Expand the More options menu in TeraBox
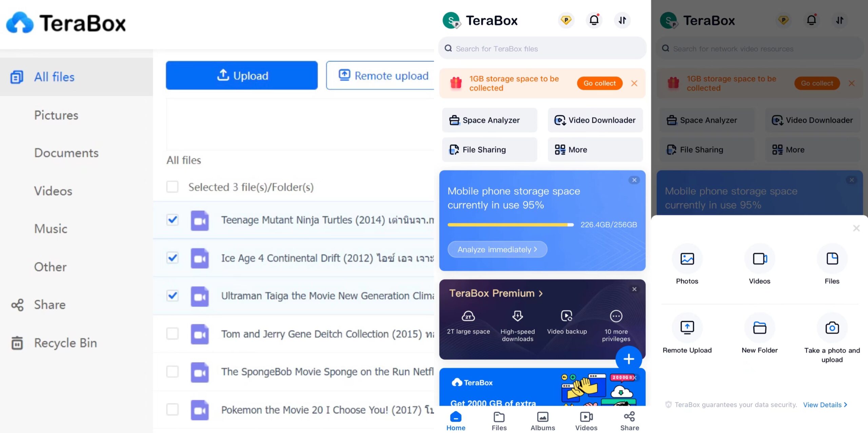The width and height of the screenshot is (868, 433). [x=595, y=150]
